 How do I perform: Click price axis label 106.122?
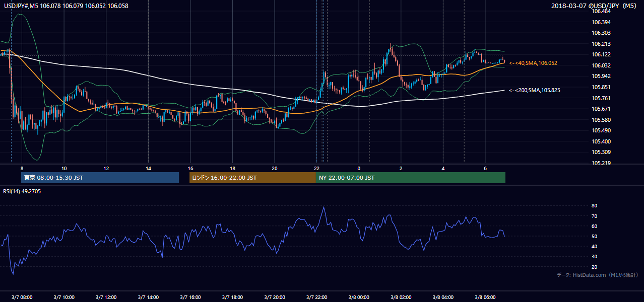(601, 54)
